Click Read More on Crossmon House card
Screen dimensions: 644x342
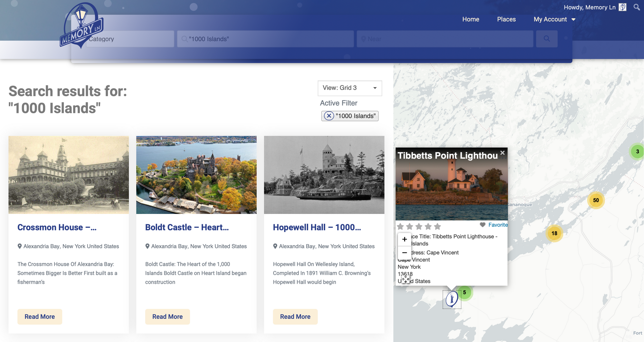point(40,317)
